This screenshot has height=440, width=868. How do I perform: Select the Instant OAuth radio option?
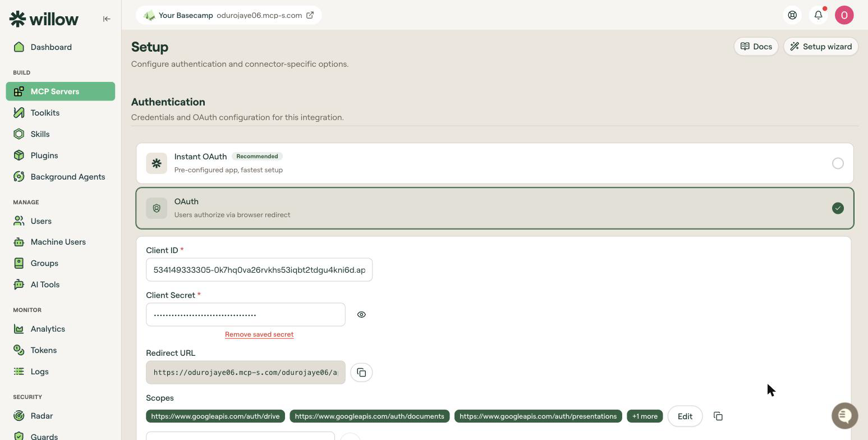click(x=838, y=163)
